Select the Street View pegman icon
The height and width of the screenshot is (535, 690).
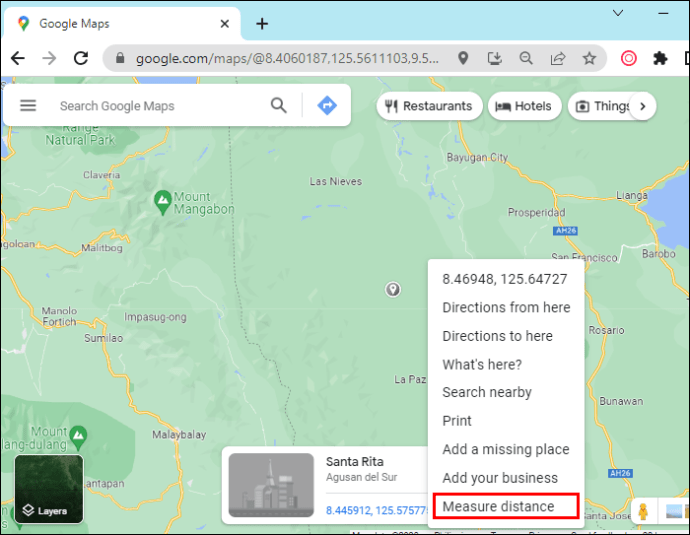point(643,511)
